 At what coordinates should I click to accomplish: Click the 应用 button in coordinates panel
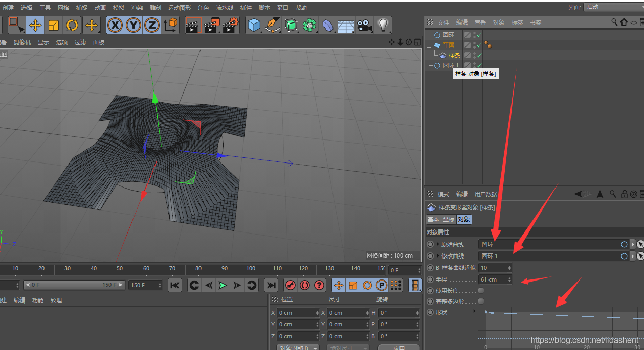(x=398, y=347)
